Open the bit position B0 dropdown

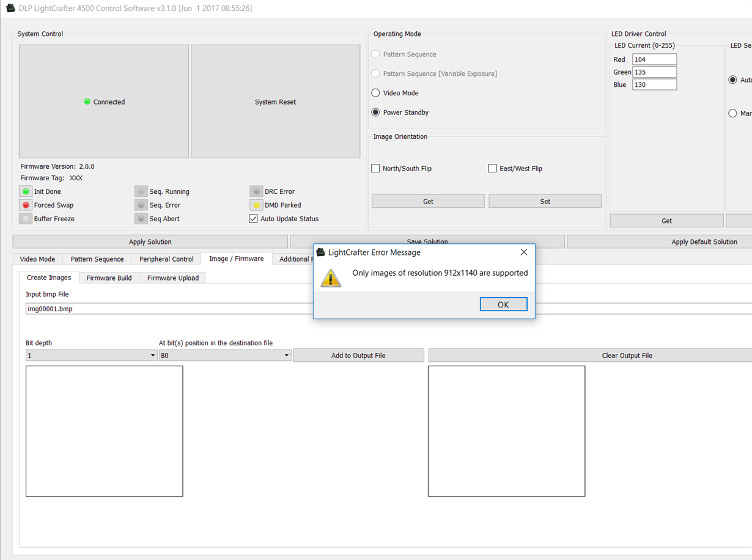[x=225, y=355]
